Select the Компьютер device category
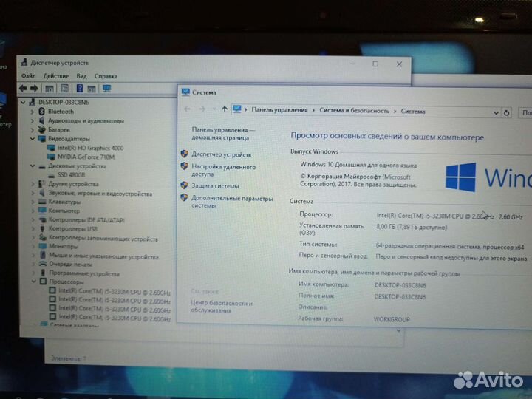532x399 pixels. coord(64,211)
